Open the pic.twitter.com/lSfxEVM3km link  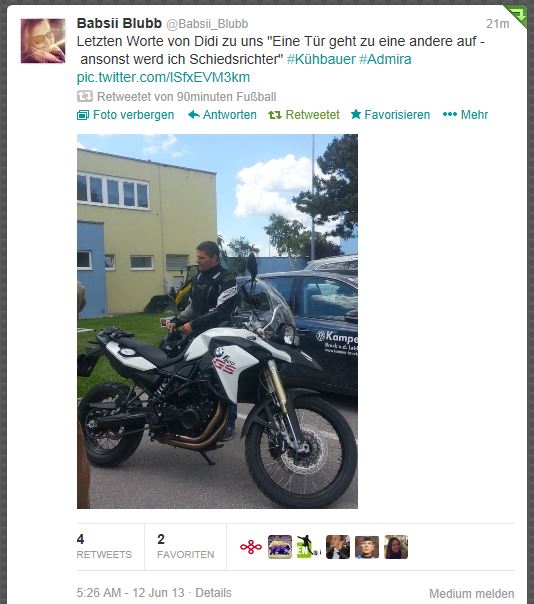[163, 77]
